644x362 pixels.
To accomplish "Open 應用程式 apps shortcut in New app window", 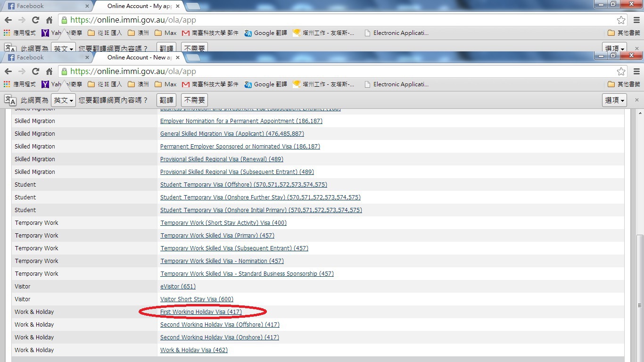I will 20,84.
